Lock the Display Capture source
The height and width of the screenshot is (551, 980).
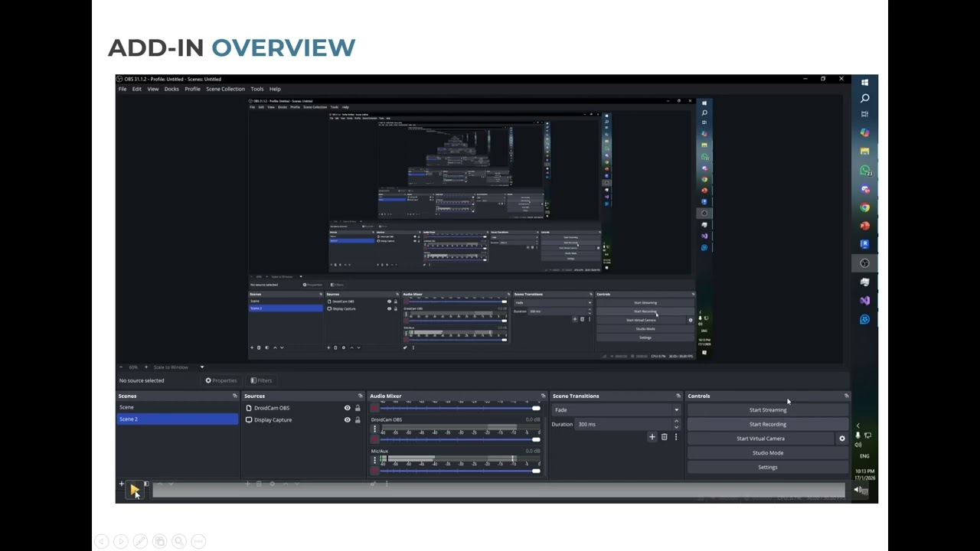358,419
